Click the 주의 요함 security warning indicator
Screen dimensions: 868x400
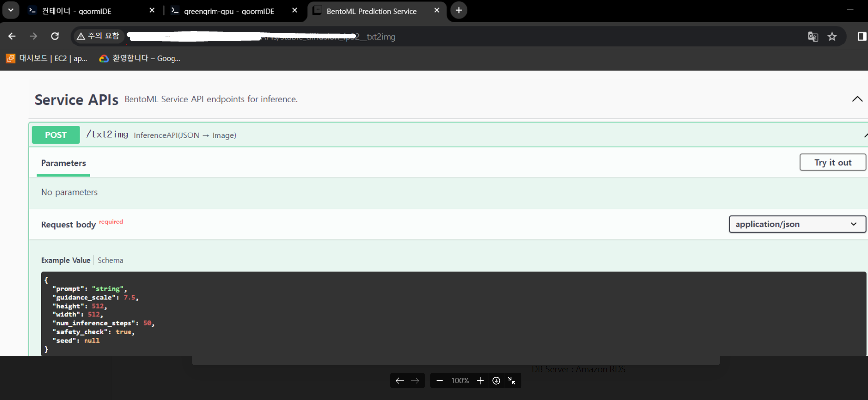coord(98,36)
